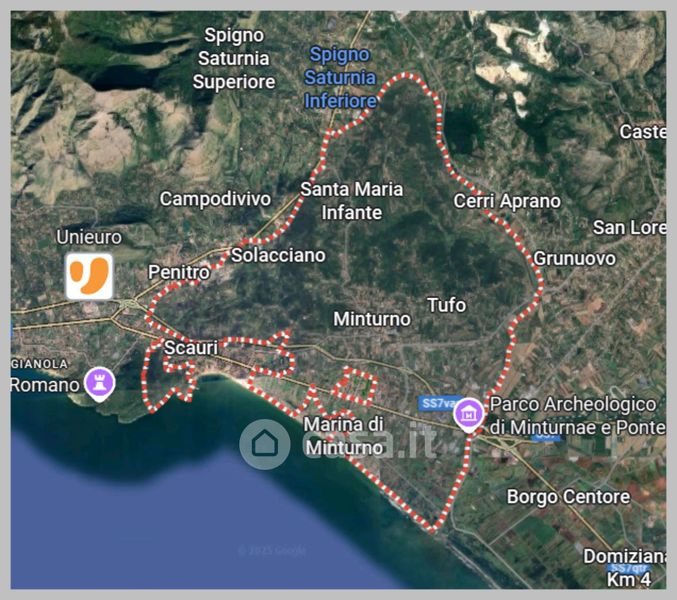Open the Parco Archeologico museum marker

click(468, 415)
